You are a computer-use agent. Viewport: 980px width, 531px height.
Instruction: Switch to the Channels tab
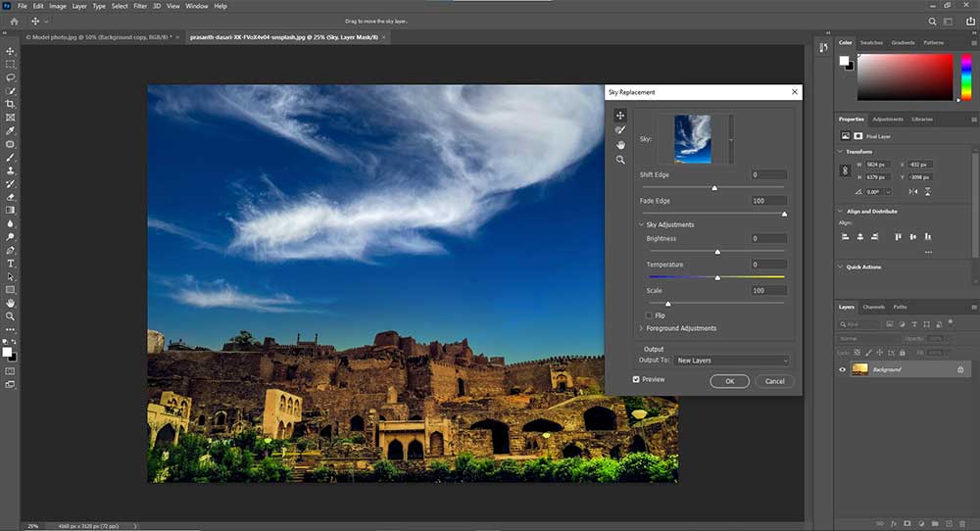(x=874, y=308)
